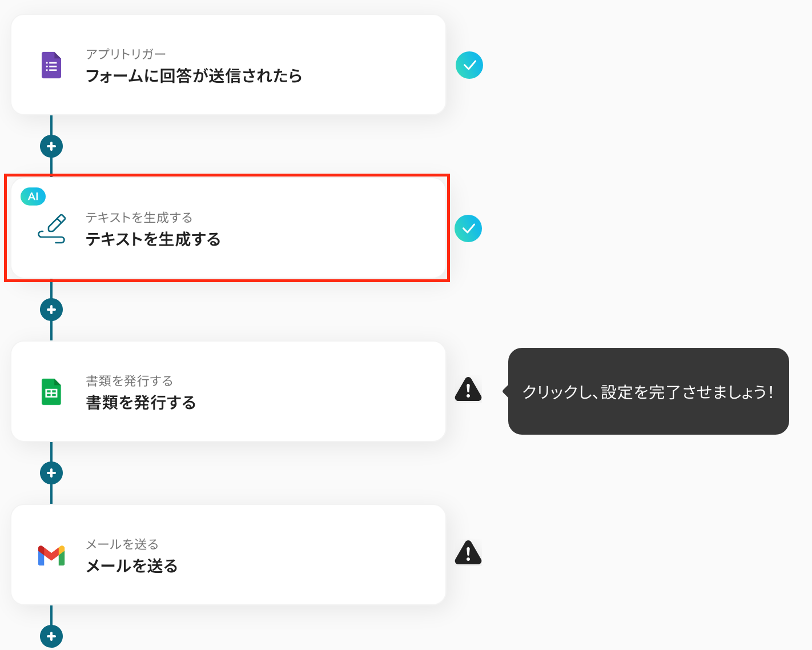The image size is (812, 650).
Task: Click the Google Sheets icon
Action: coord(51,392)
